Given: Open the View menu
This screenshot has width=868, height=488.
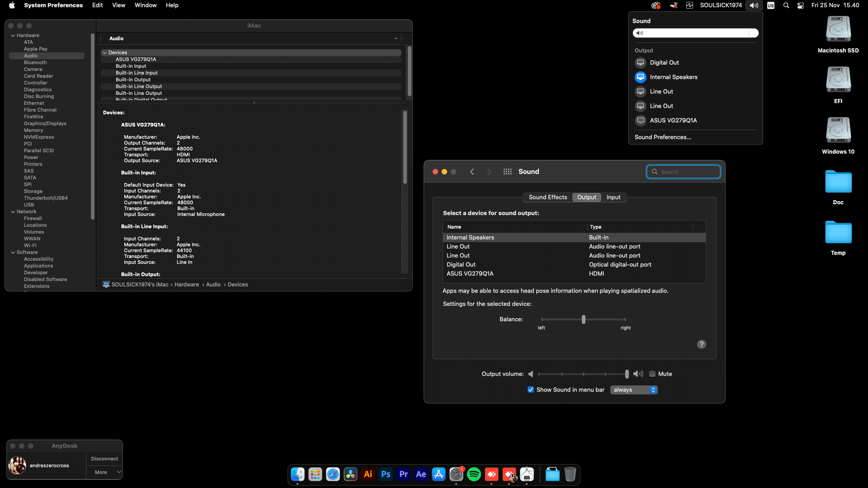Looking at the screenshot, I should 118,5.
